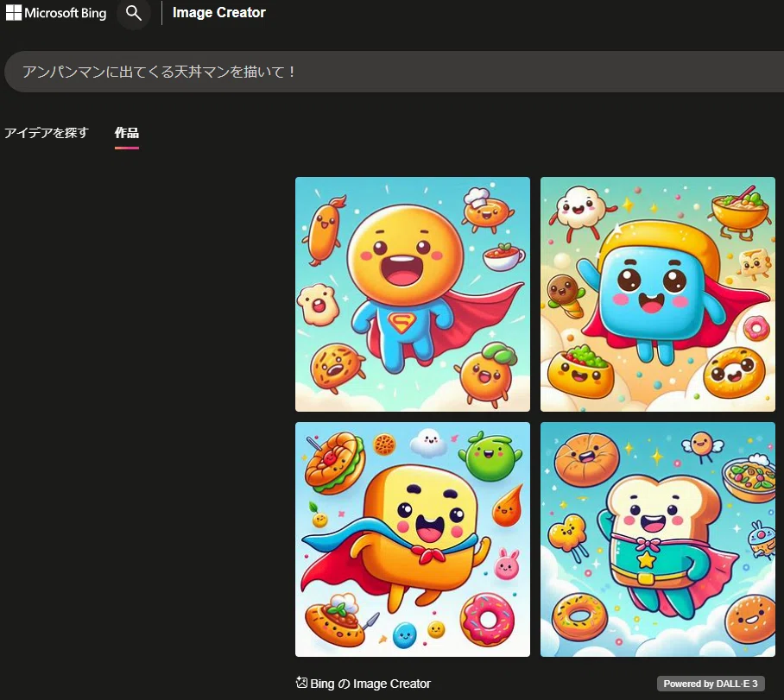Image resolution: width=784 pixels, height=700 pixels.
Task: Open the blue square caped character image
Action: [x=657, y=294]
